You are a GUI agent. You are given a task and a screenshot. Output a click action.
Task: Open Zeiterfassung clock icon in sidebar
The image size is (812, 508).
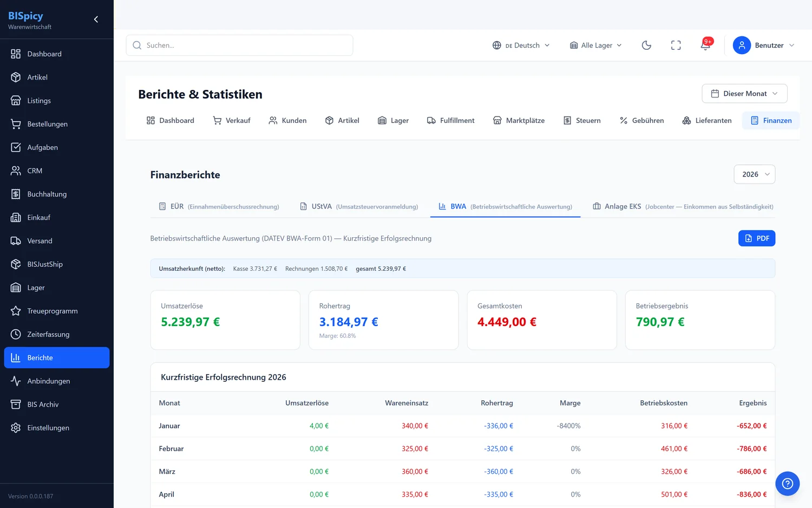16,334
